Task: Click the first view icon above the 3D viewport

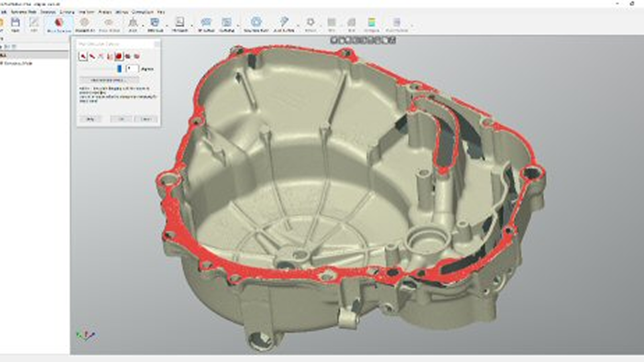Action: pyautogui.click(x=333, y=40)
